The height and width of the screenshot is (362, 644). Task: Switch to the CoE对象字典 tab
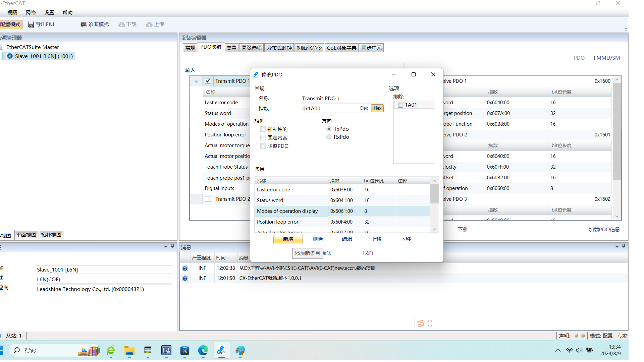click(341, 48)
